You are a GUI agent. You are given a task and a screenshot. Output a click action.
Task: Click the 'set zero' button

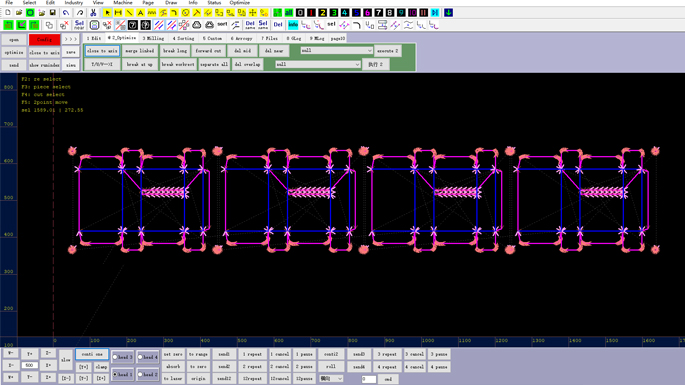(x=173, y=354)
